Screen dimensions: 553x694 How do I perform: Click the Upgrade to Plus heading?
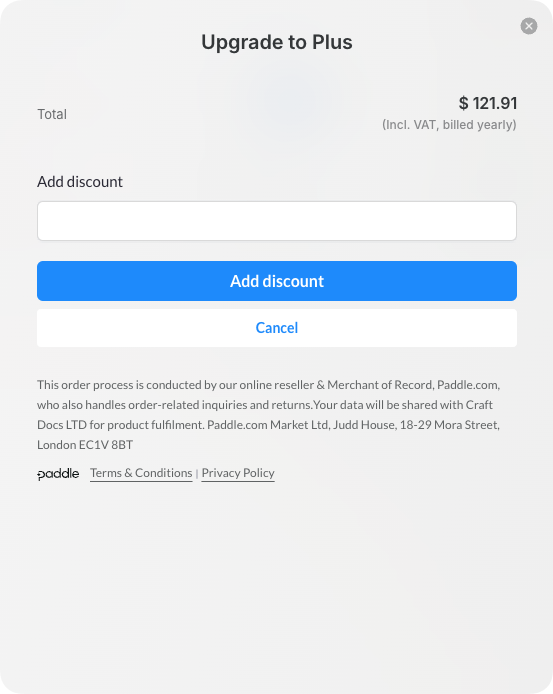pos(277,42)
